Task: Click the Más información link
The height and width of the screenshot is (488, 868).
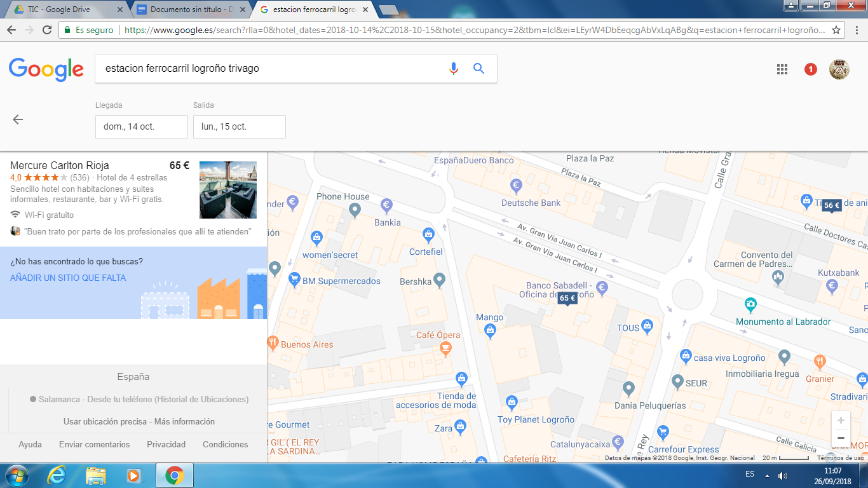Action: tap(184, 421)
